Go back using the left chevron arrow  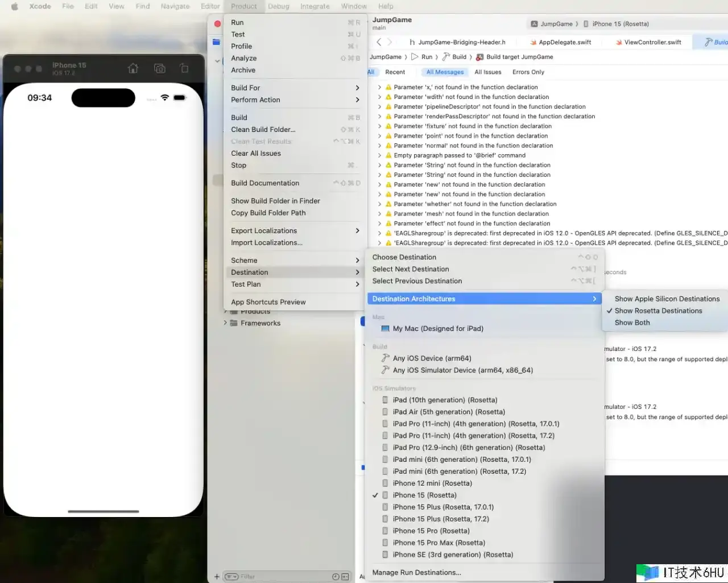point(379,42)
